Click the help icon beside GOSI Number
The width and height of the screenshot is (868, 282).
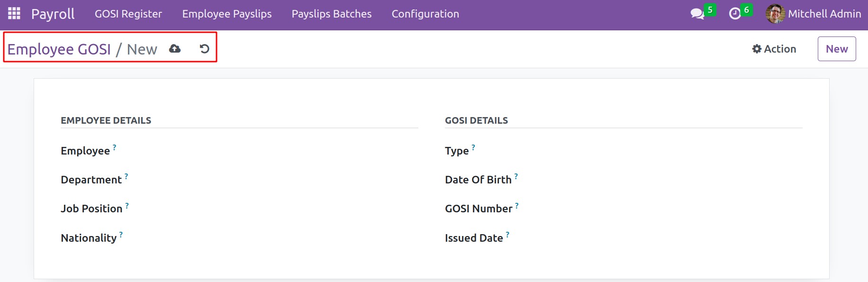pyautogui.click(x=517, y=205)
